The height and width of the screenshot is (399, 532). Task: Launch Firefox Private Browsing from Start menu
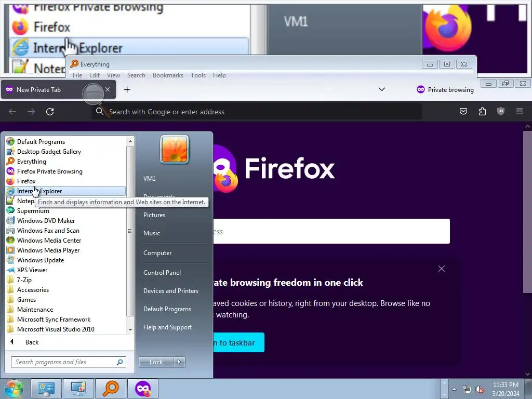(x=49, y=171)
